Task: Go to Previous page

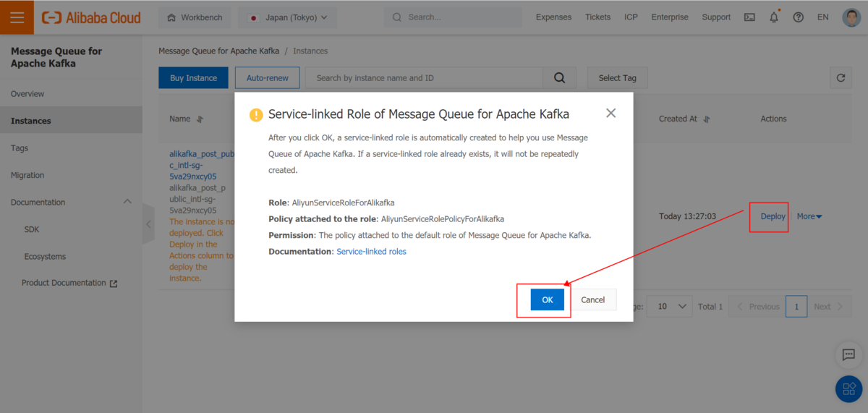Action: [x=757, y=307]
